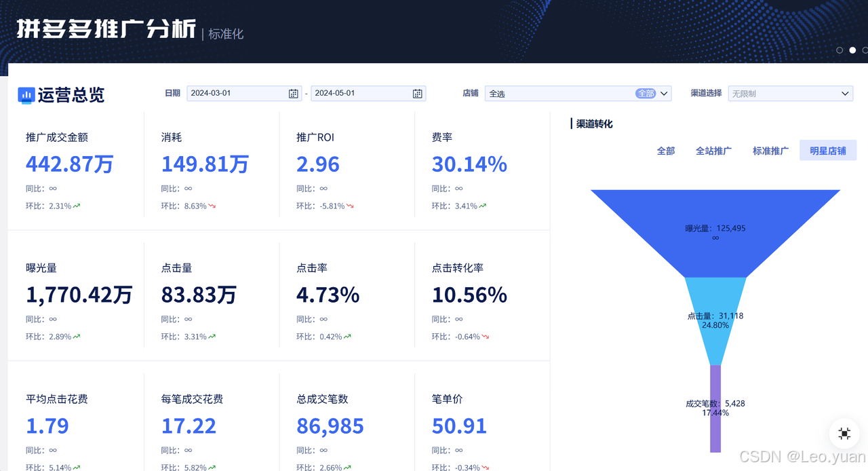
Task: Open the end date calendar icon
Action: click(x=418, y=94)
